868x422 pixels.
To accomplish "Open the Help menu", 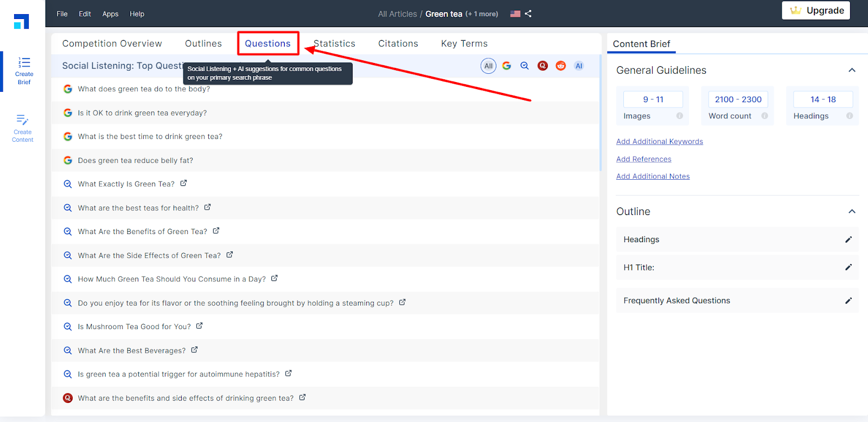I will click(x=137, y=14).
